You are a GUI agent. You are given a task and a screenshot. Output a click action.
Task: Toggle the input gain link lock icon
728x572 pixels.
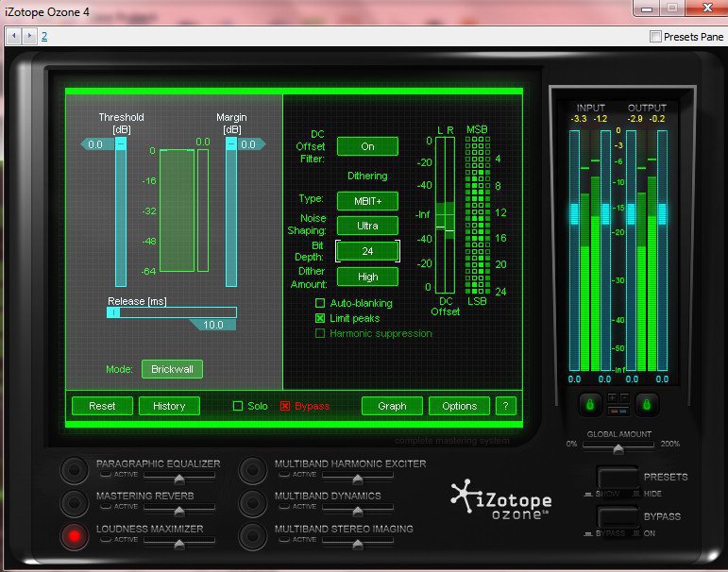click(590, 404)
